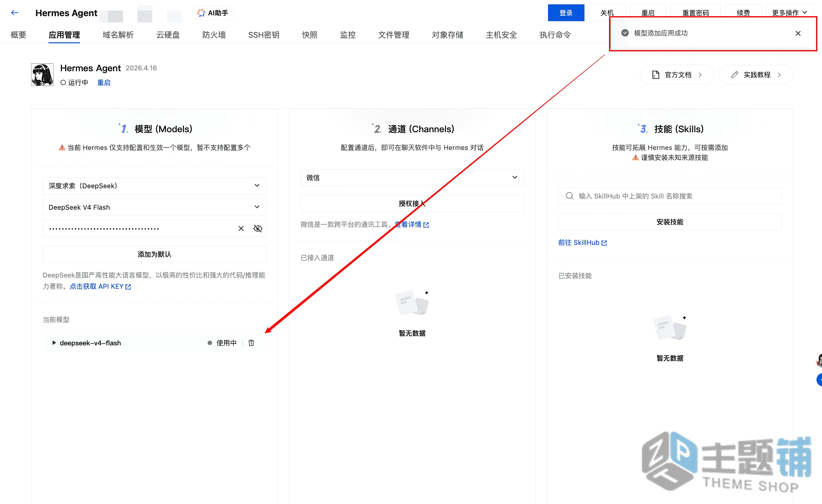Image resolution: width=822 pixels, height=504 pixels.
Task: Click the 运行中 status text
Action: (78, 82)
